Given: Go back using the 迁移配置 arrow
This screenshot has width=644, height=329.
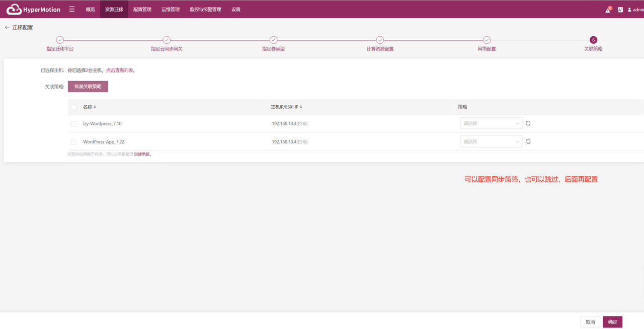Looking at the screenshot, I should point(7,27).
